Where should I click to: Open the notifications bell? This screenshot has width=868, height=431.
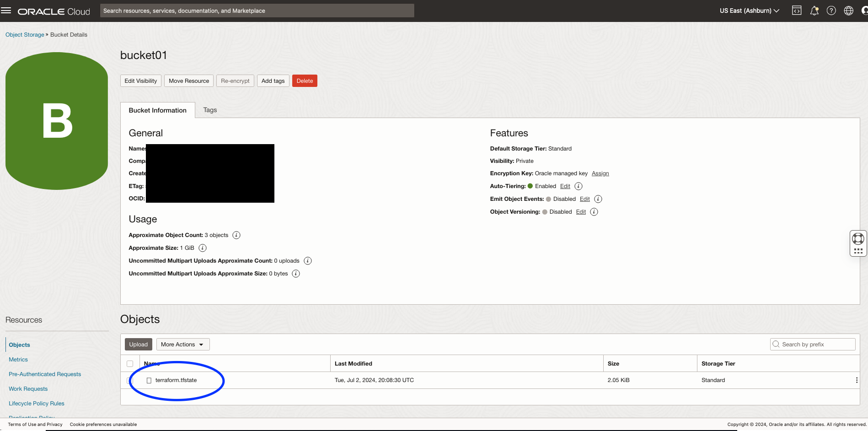[814, 10]
